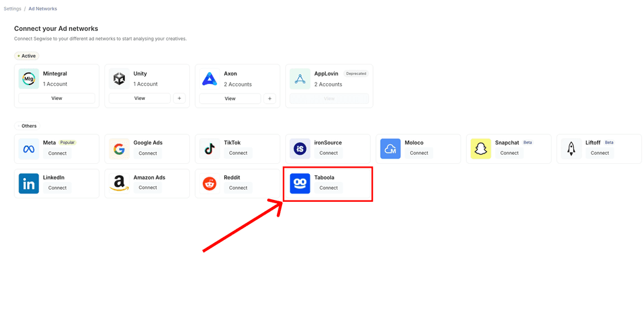This screenshot has height=316, width=644.
Task: Click the Axon logo icon
Action: pyautogui.click(x=209, y=79)
